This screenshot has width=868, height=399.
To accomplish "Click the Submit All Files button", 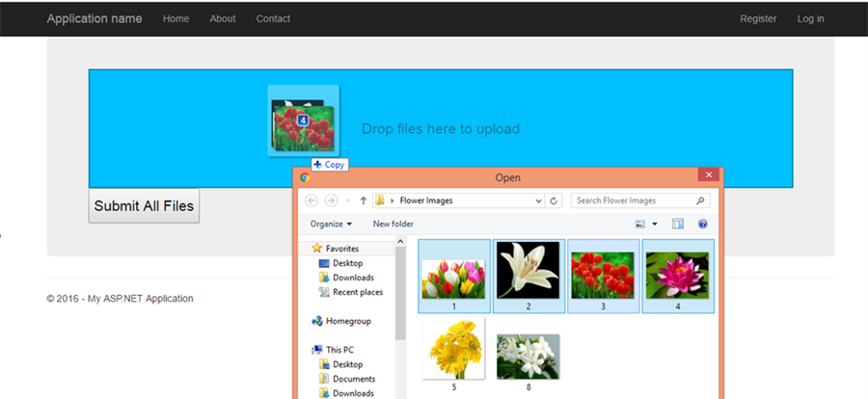I will pos(144,206).
